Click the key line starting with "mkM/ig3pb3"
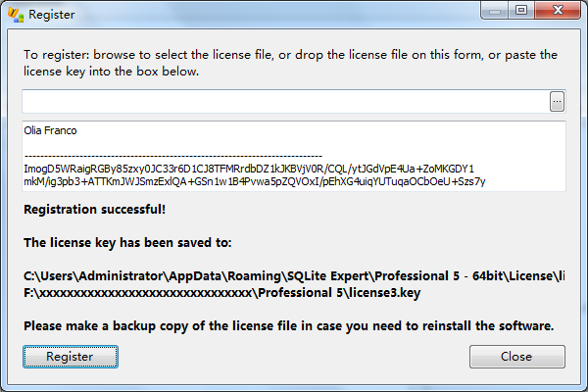This screenshot has width=588, height=392. [255, 181]
